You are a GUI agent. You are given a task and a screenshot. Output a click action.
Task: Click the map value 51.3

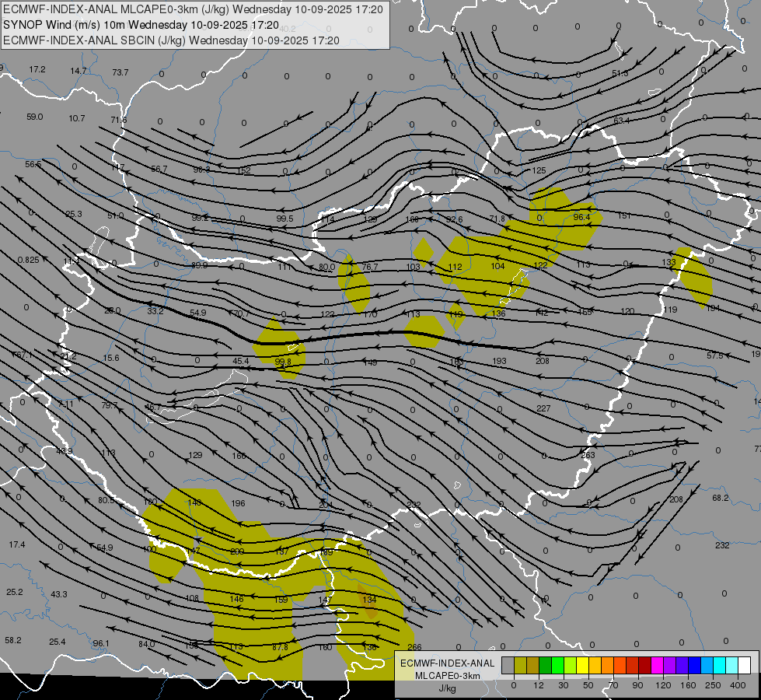tap(620, 73)
